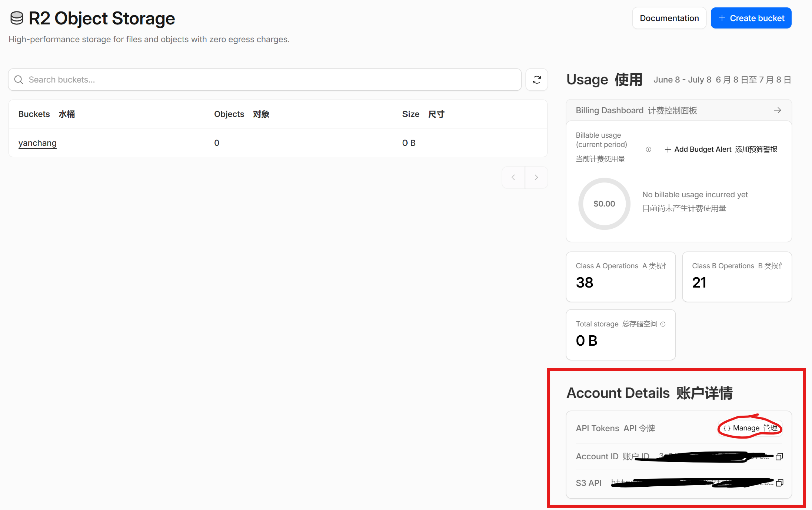Image resolution: width=812 pixels, height=510 pixels.
Task: Click the Buckets column header
Action: point(46,114)
